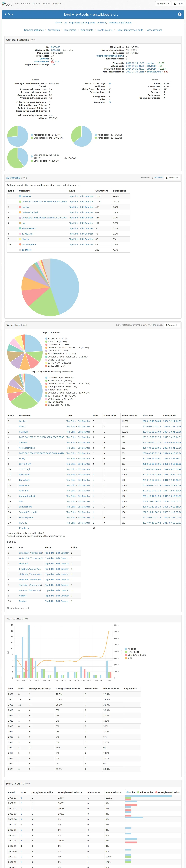Click the XTools logo
This screenshot has width=186, height=868.
pyautogui.click(x=7, y=4)
